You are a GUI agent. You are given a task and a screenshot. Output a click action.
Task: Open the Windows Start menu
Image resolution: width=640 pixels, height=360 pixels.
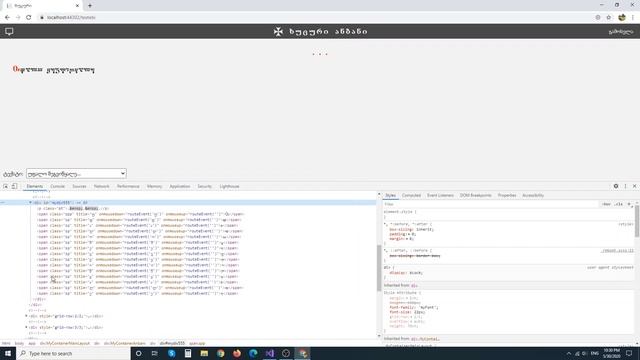8,353
